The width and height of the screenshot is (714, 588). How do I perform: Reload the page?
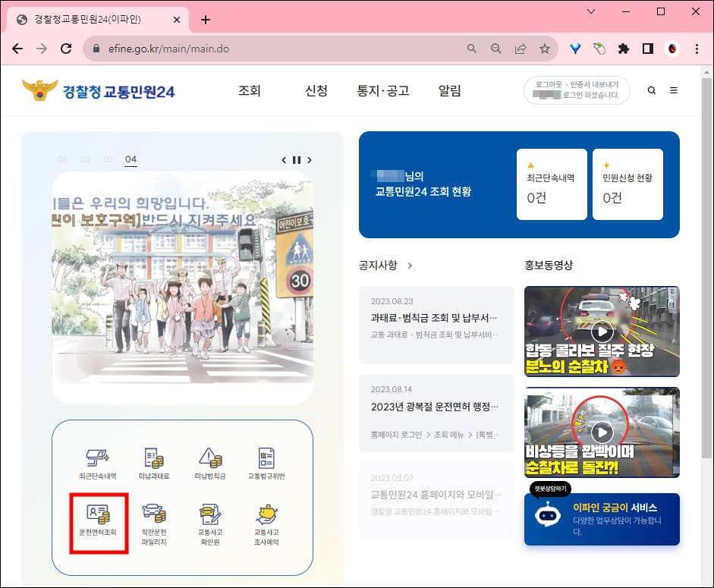tap(66, 49)
